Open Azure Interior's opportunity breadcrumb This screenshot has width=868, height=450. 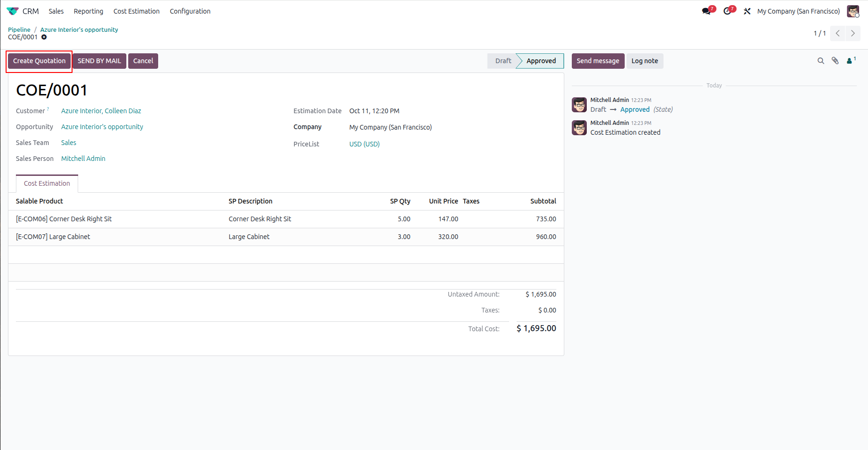pos(79,29)
